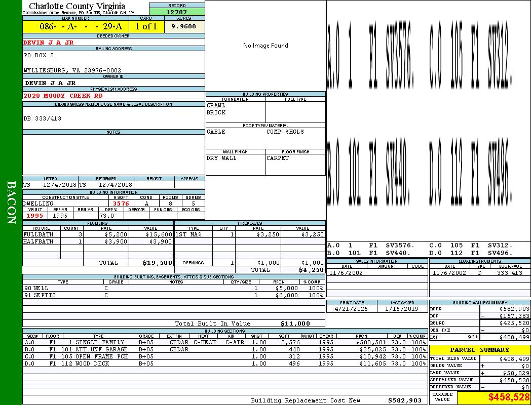
Task: Click the legal description DB 333/413
Action: click(x=43, y=118)
